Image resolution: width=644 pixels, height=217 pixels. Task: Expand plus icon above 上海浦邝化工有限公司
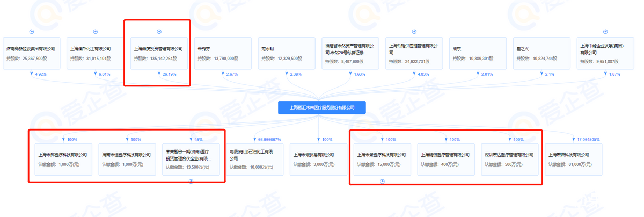tap(96, 32)
